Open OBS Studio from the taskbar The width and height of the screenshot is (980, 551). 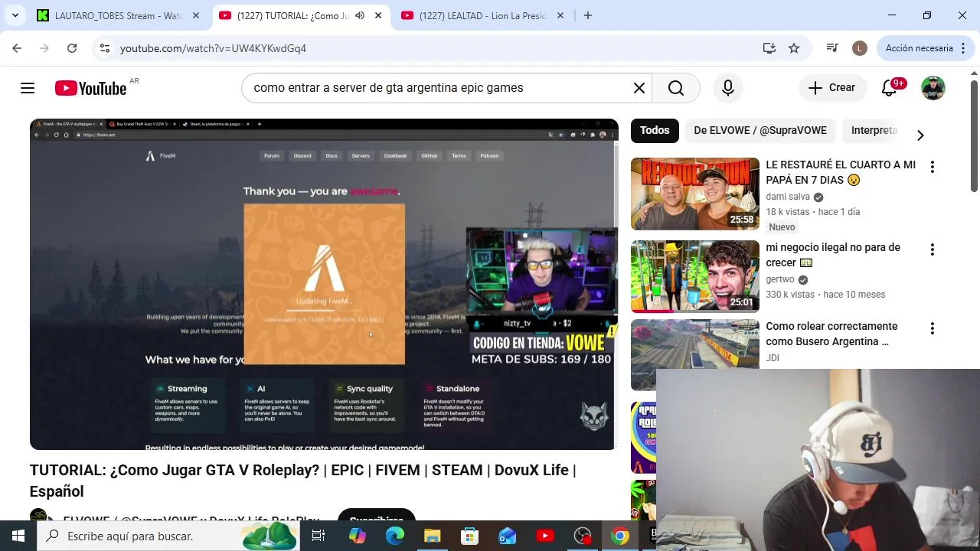(x=583, y=536)
